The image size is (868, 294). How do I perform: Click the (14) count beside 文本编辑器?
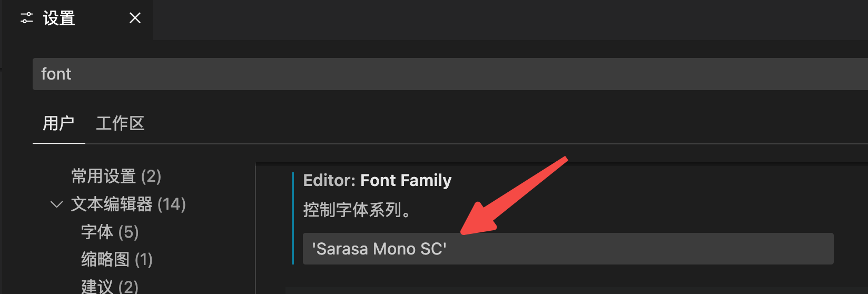click(x=172, y=204)
